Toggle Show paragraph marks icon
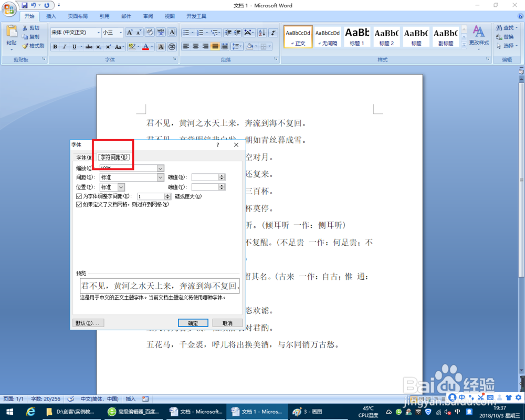This screenshot has width=525, height=420. coord(274,33)
